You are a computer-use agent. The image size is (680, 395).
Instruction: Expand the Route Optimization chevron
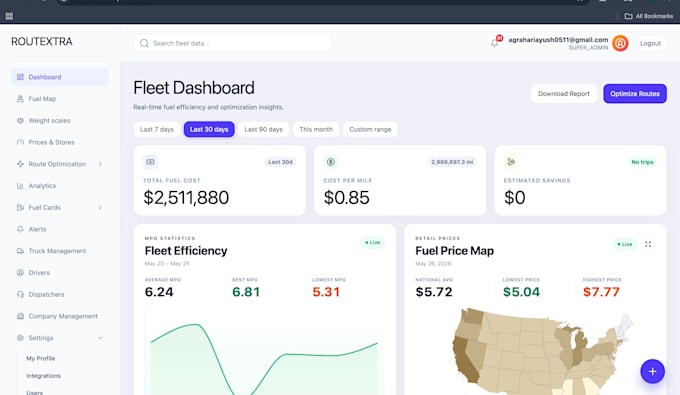click(100, 164)
